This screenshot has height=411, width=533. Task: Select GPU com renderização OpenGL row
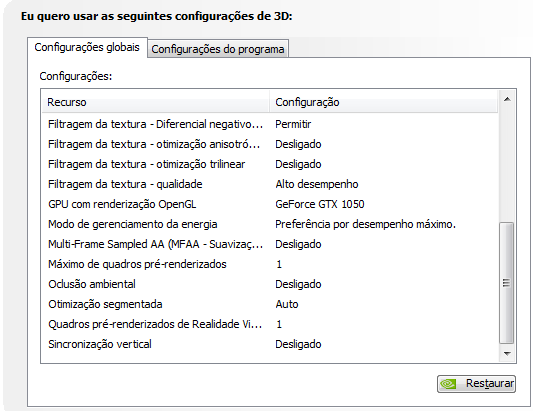270,204
